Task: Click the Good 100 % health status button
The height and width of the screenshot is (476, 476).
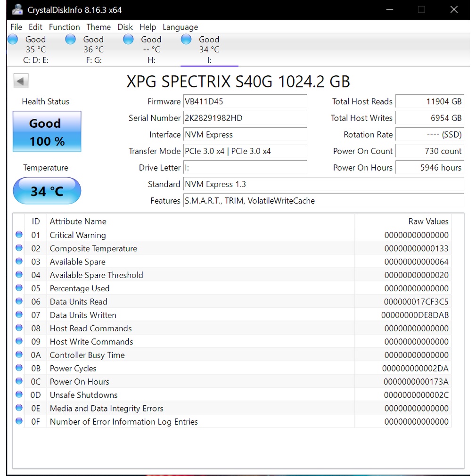Action: pos(47,131)
